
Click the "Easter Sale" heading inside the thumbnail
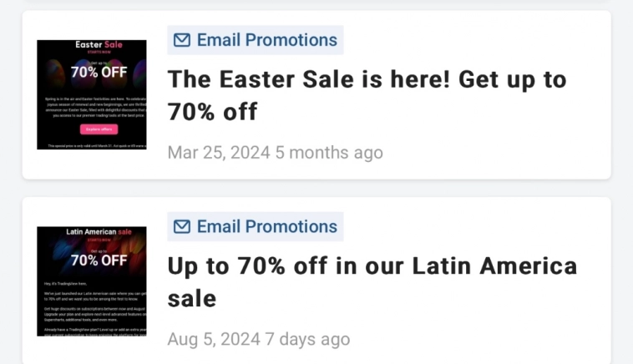[x=99, y=45]
